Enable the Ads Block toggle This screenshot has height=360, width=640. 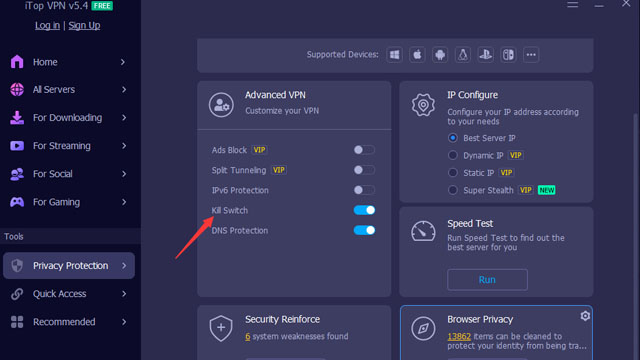(x=364, y=150)
